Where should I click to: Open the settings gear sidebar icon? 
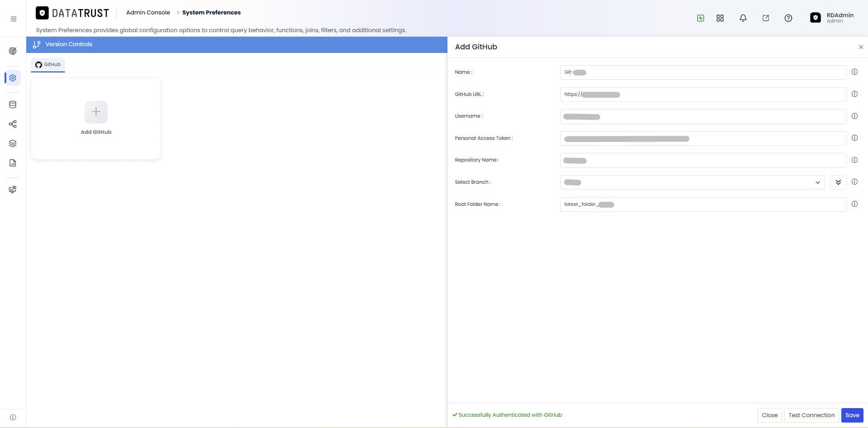[13, 78]
